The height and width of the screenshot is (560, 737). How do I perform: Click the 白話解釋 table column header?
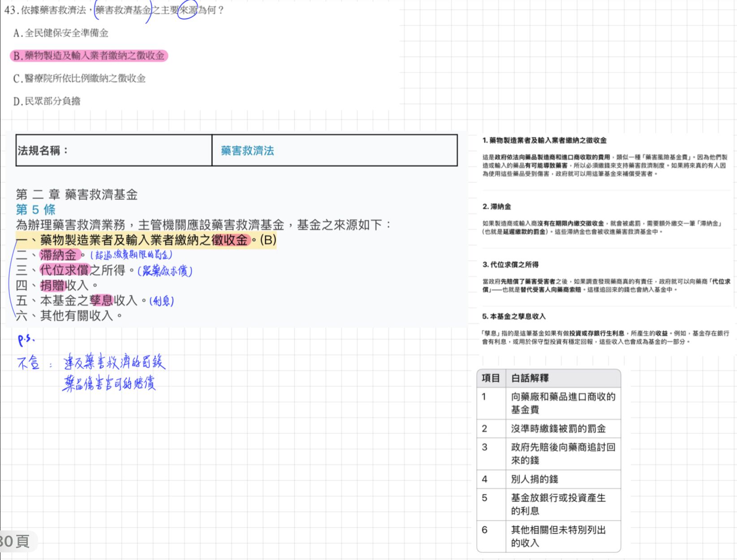tap(530, 378)
